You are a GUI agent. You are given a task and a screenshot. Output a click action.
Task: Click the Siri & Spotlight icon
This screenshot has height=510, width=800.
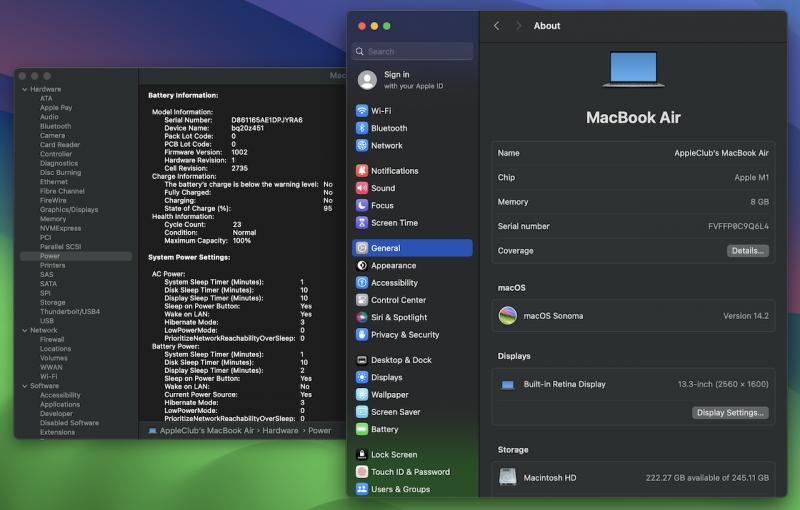click(x=362, y=317)
